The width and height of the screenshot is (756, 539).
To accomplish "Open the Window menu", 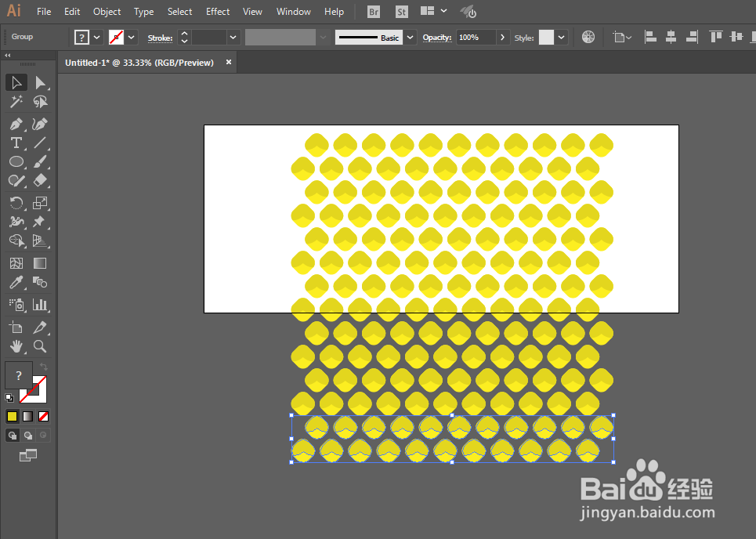I will click(x=294, y=12).
